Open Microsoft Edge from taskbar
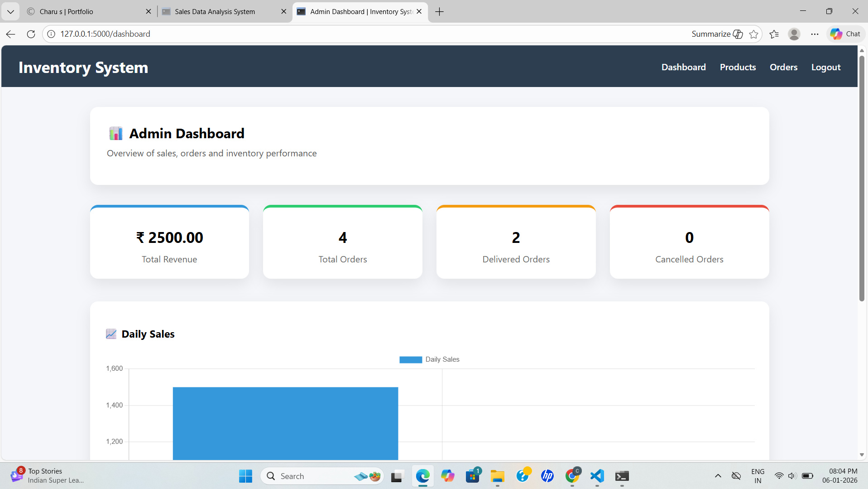 point(422,476)
